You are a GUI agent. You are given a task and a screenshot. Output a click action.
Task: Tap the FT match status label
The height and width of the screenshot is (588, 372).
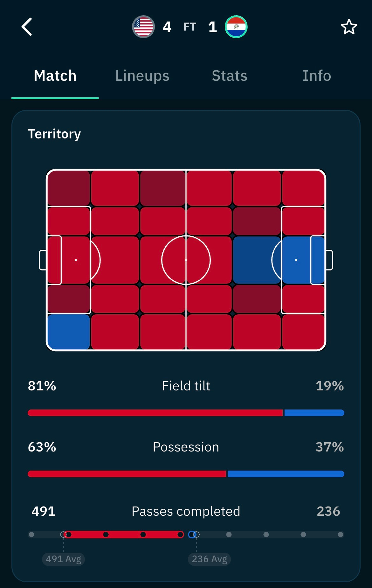click(190, 27)
